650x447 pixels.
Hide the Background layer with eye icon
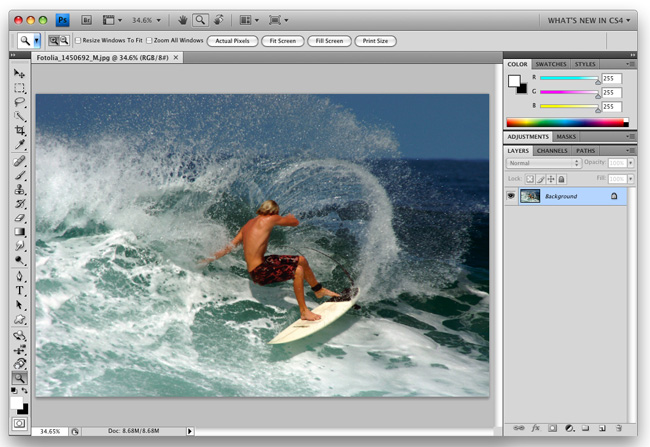511,196
